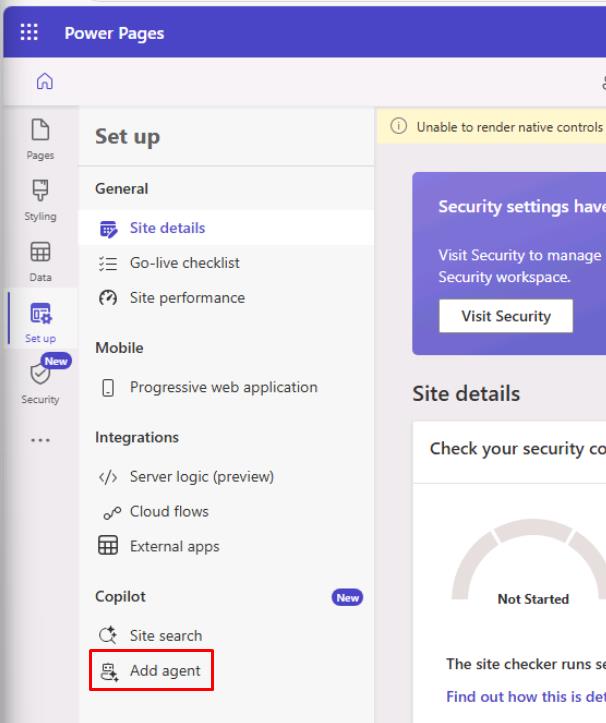
Task: Open the app launcher waffle icon
Action: 29,32
